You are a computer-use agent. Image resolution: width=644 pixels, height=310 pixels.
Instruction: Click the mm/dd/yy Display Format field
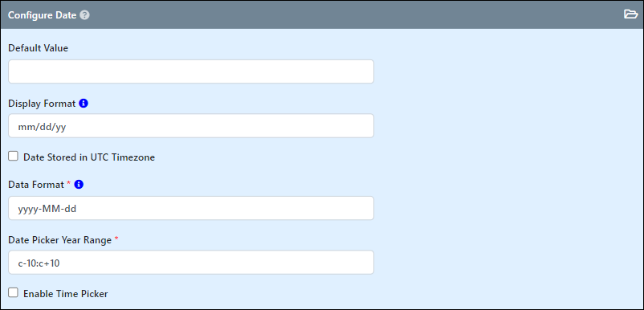click(x=191, y=125)
